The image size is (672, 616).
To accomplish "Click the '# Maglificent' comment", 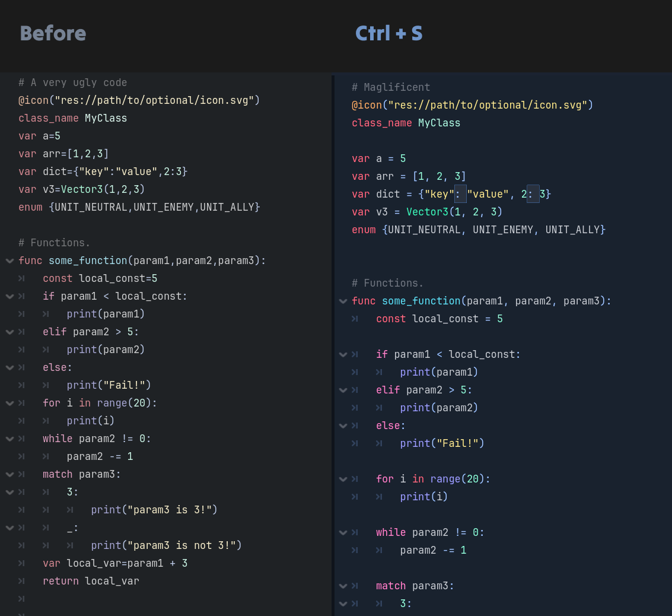I will click(391, 87).
